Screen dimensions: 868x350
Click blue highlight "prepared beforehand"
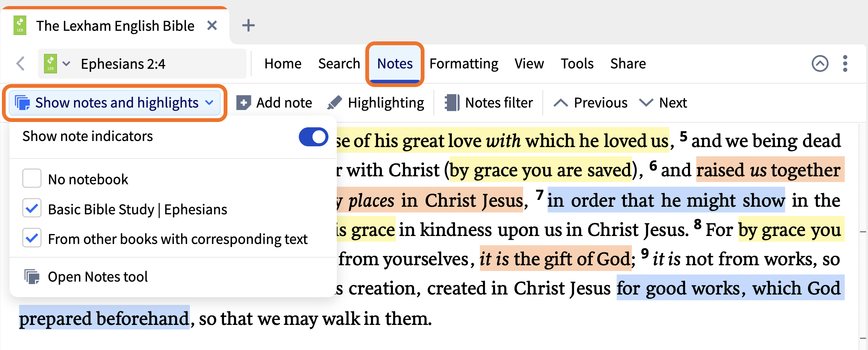104,318
